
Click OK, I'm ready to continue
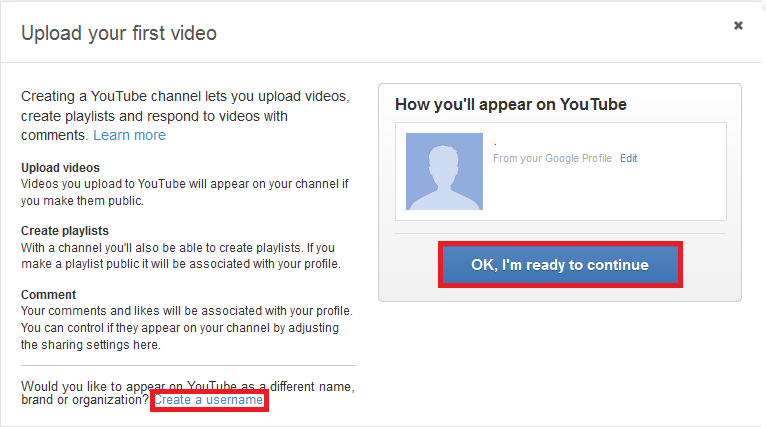pyautogui.click(x=560, y=265)
